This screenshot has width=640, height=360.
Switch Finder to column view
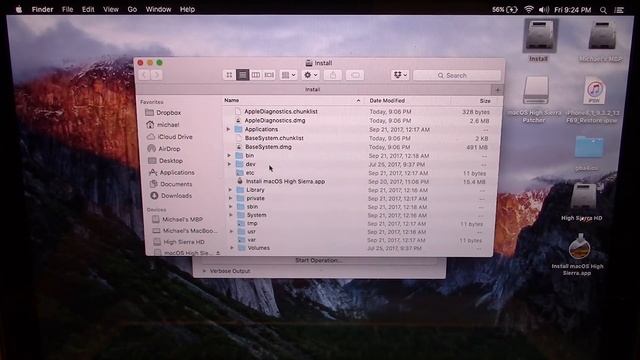(x=256, y=75)
